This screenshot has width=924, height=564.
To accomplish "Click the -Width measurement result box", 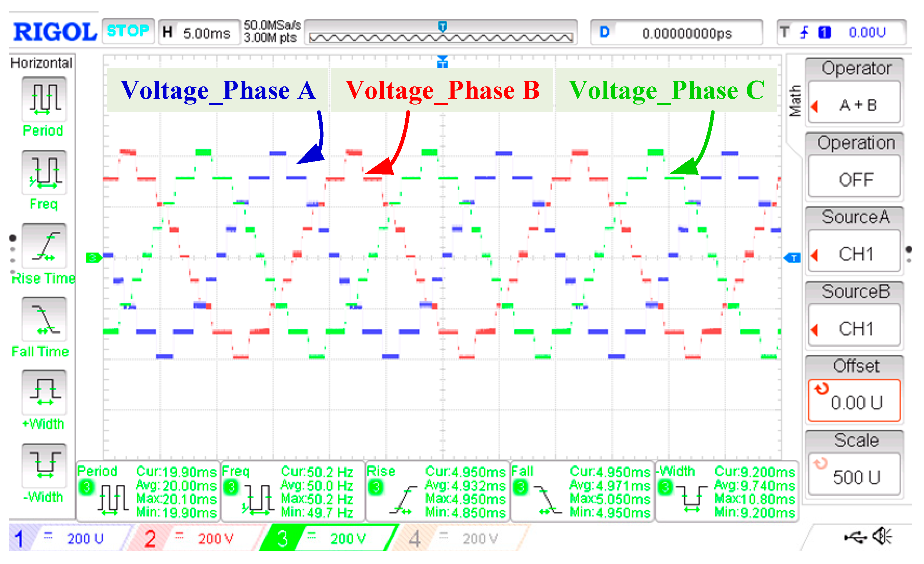I will click(x=727, y=491).
